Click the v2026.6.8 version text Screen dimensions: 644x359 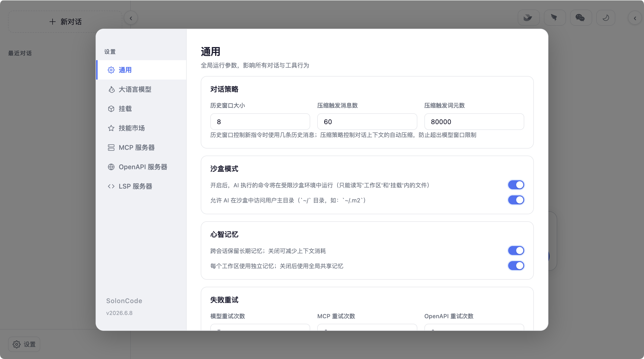coord(119,313)
